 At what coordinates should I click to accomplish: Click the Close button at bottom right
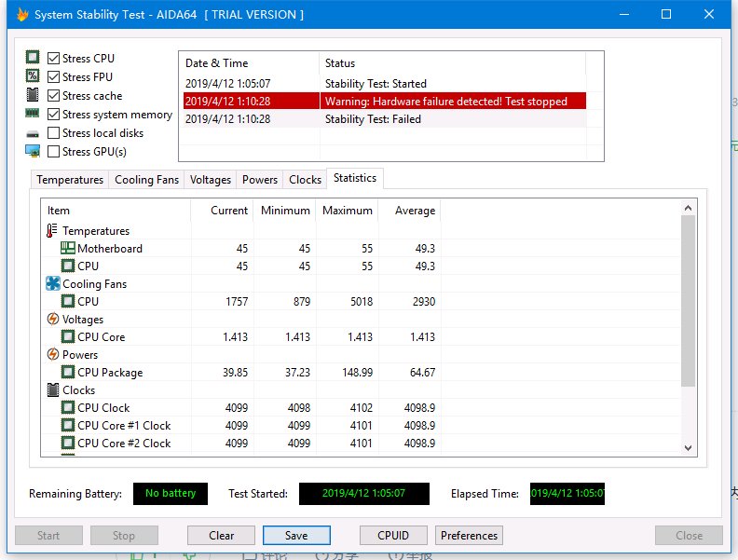[689, 536]
